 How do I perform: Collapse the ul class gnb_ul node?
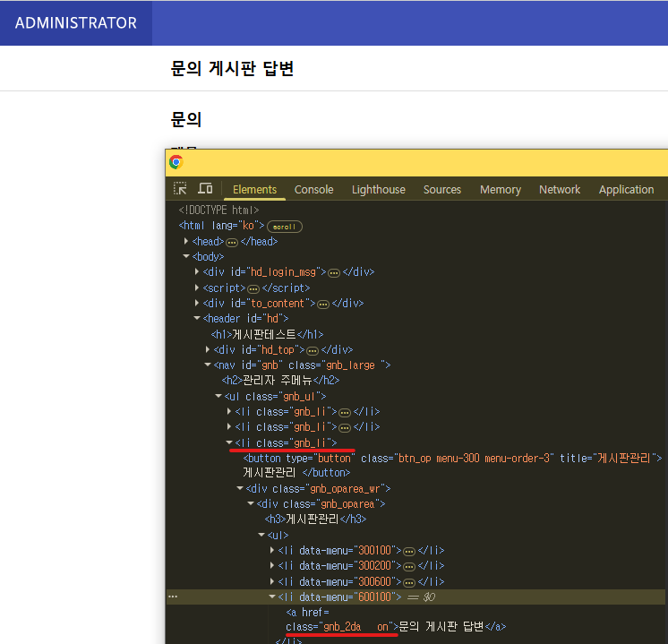(x=218, y=396)
